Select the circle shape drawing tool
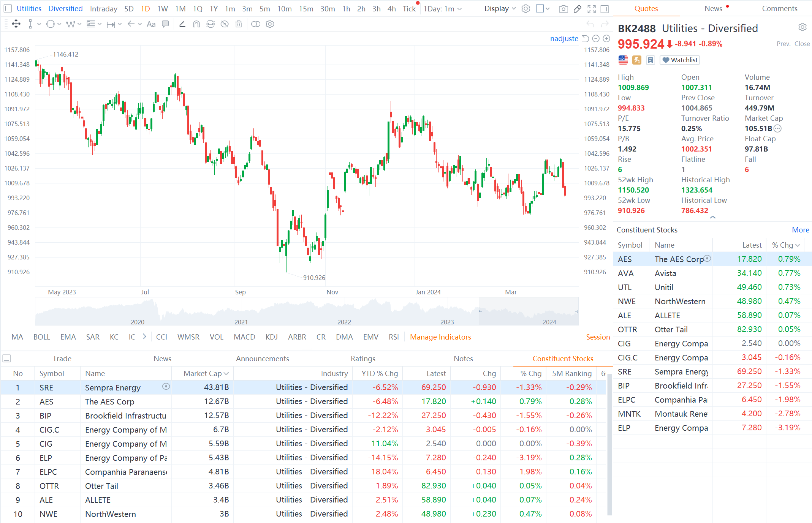This screenshot has height=523, width=812. point(50,24)
